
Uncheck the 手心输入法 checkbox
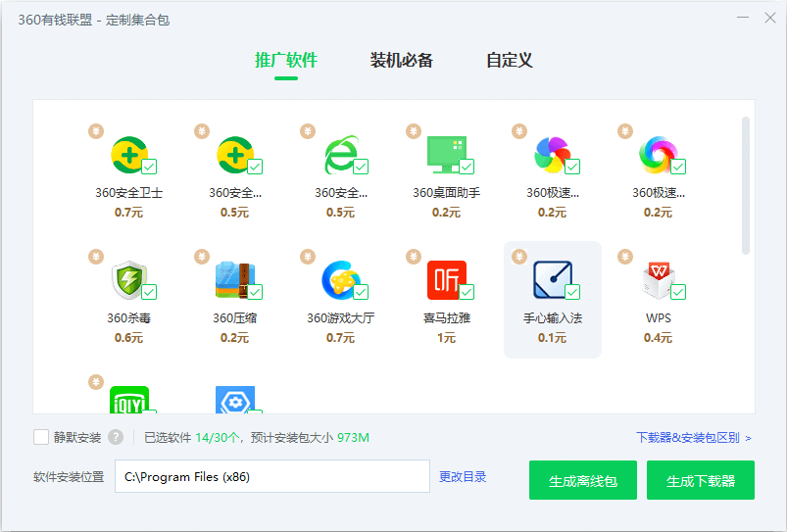(572, 292)
